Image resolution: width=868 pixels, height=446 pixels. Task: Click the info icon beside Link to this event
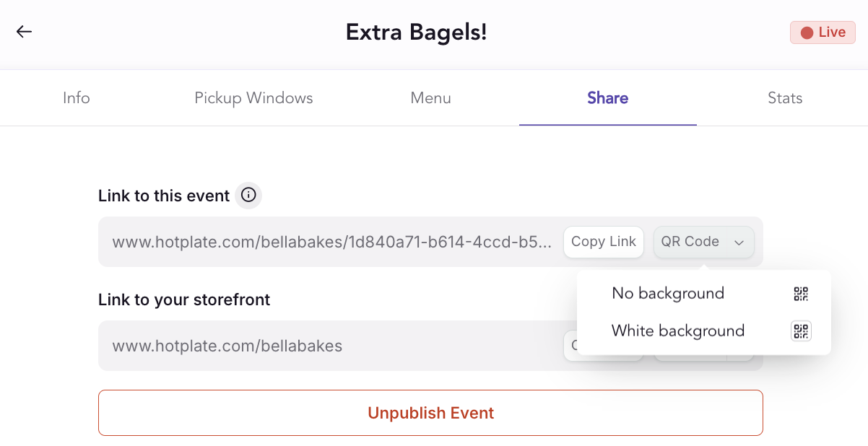coord(248,195)
